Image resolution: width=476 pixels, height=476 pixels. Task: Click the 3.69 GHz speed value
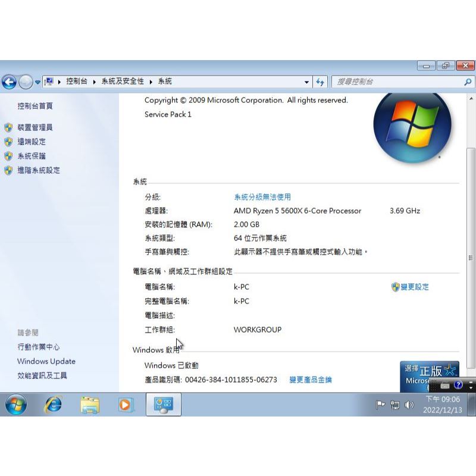pyautogui.click(x=405, y=211)
